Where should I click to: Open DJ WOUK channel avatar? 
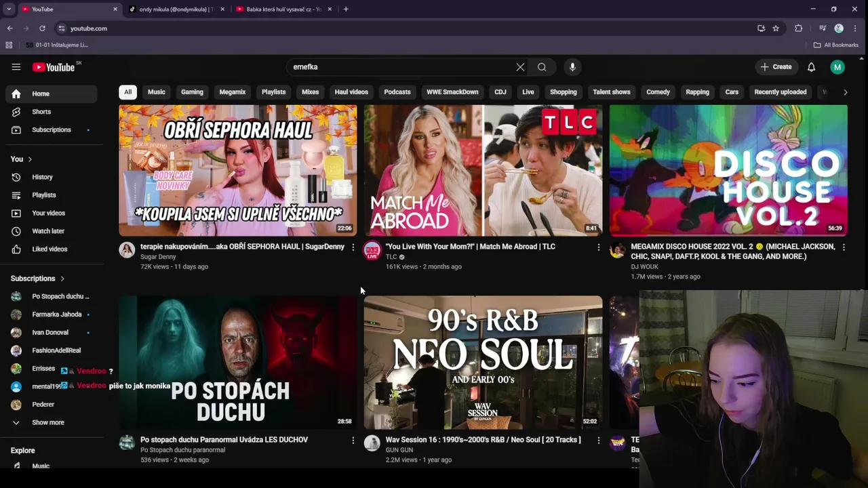click(617, 250)
